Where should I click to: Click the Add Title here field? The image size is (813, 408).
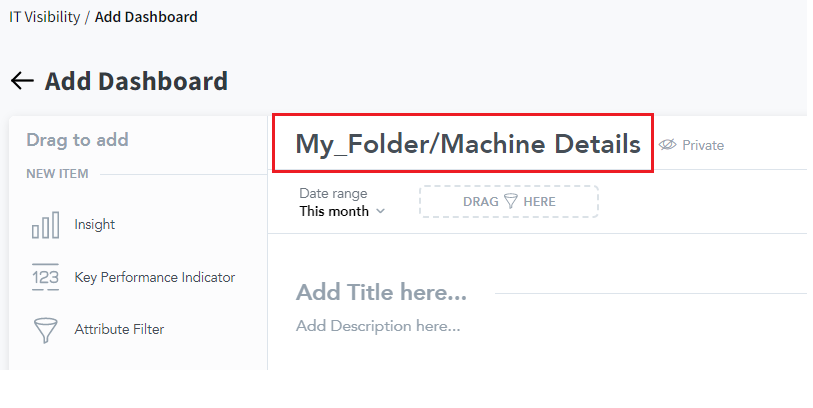coord(381,293)
